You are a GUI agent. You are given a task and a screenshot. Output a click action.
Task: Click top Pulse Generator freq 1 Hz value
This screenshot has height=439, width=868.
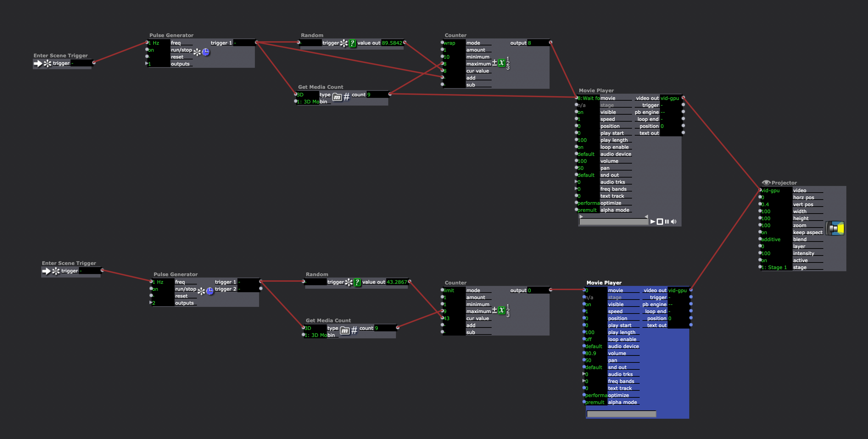(x=159, y=43)
